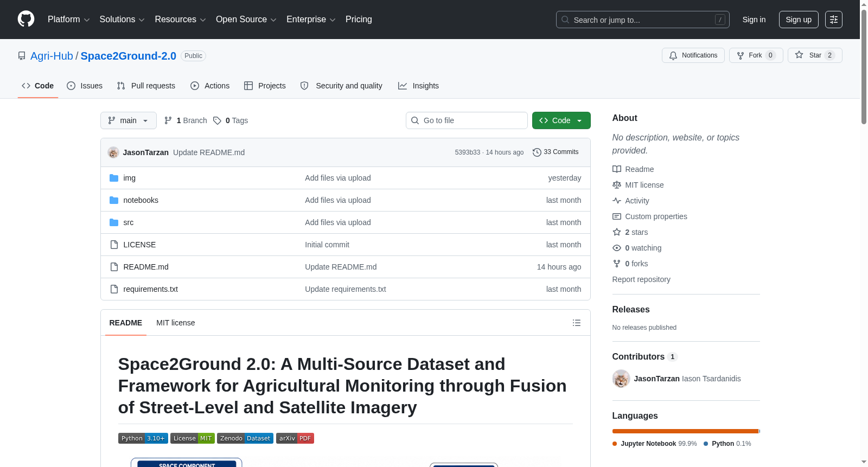Click the Go to file input
The image size is (868, 467).
[467, 120]
